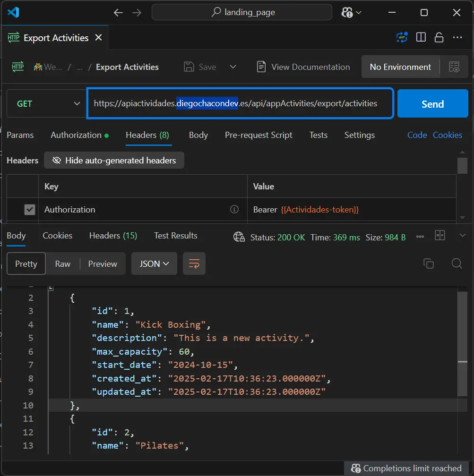Click the split editor icon
The image size is (474, 476).
pyautogui.click(x=421, y=38)
